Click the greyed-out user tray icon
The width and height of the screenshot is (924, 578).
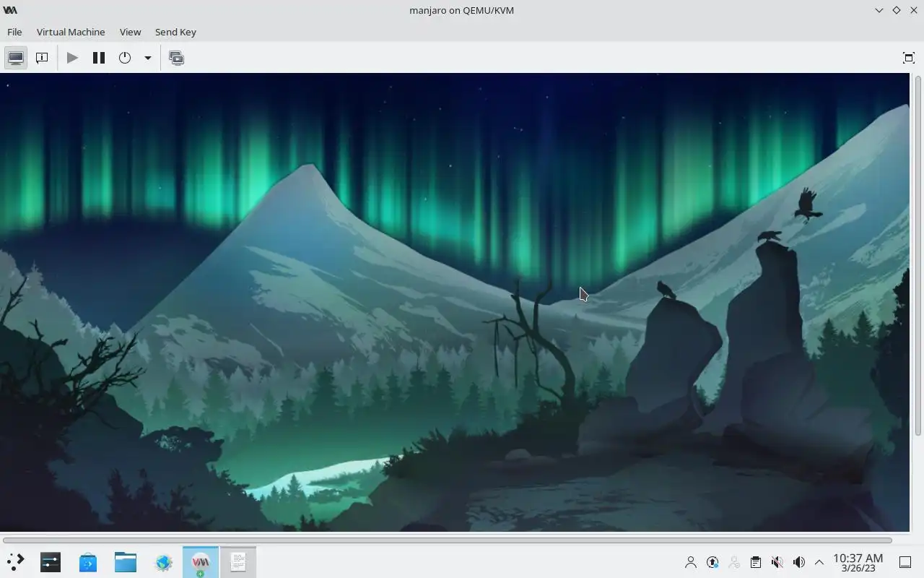click(x=734, y=562)
